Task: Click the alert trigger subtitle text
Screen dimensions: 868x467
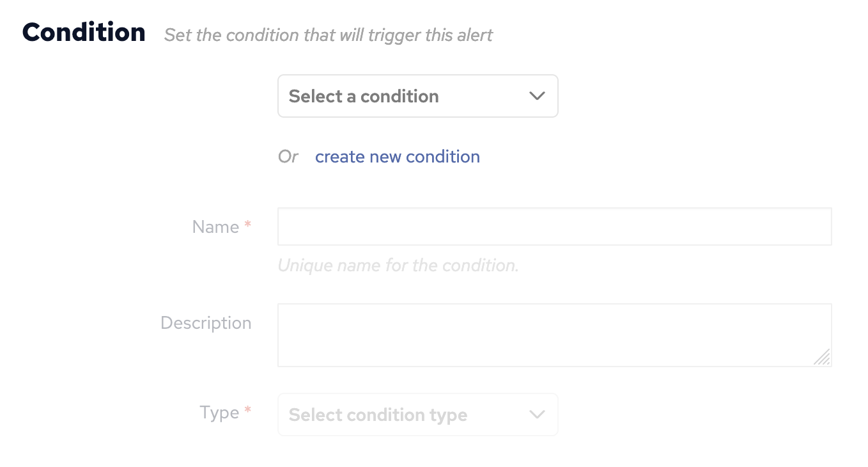Action: coord(329,35)
